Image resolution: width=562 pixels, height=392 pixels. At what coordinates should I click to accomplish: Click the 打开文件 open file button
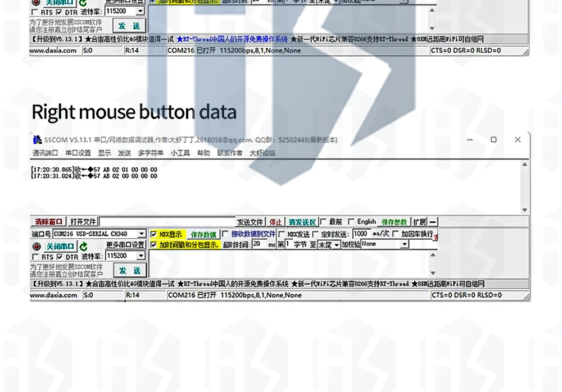tap(83, 222)
